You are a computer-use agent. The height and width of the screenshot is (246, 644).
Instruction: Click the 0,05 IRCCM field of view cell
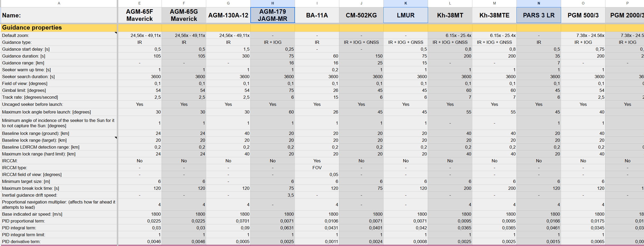click(317, 174)
